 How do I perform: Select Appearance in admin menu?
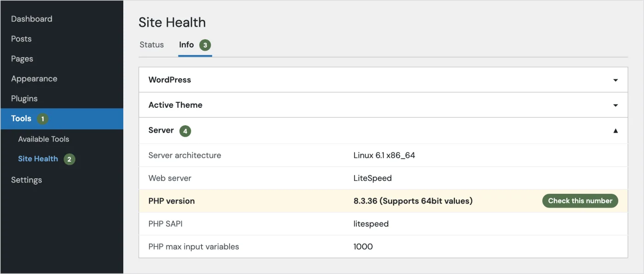34,79
